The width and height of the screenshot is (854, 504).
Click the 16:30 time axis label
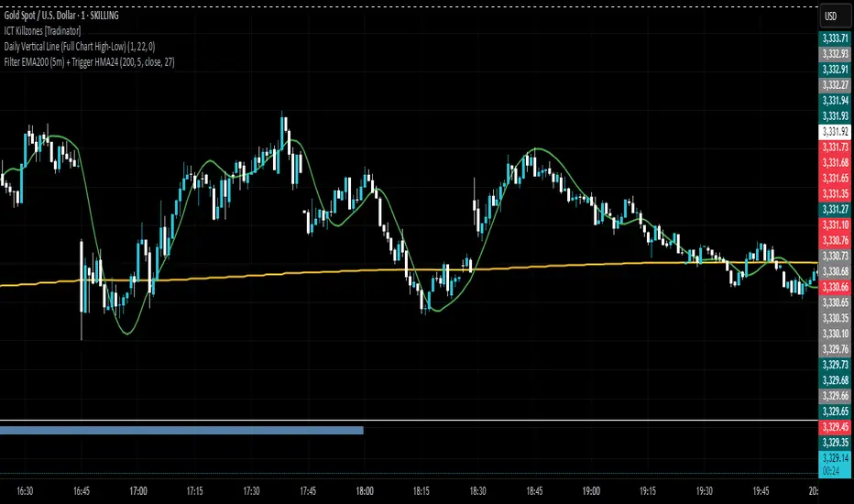point(25,491)
